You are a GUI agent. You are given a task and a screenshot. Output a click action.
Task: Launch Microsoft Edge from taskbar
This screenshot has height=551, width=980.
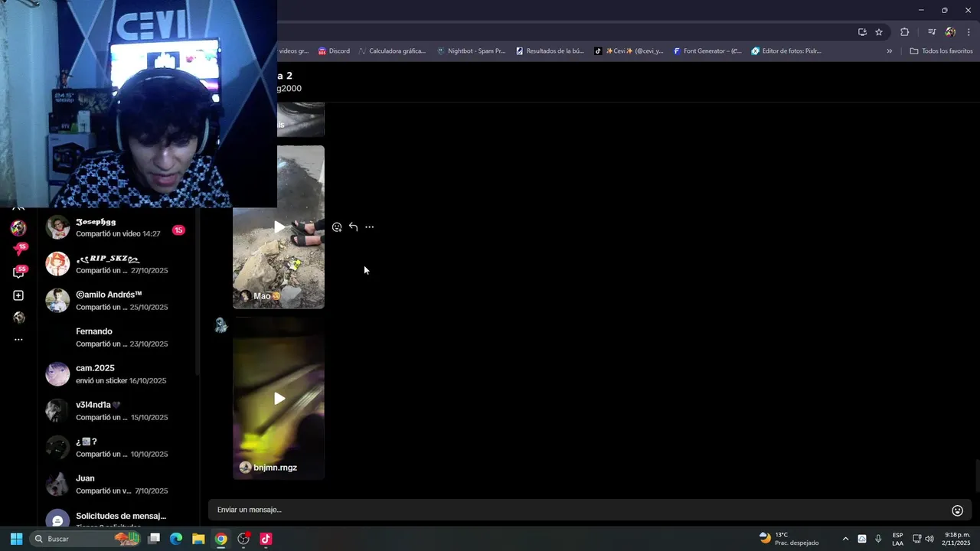pyautogui.click(x=176, y=539)
